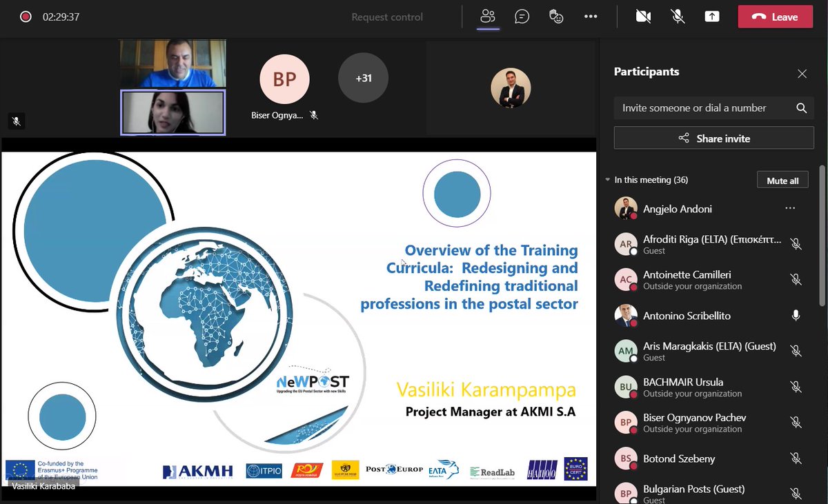
Task: Select participant Angjelo Andoni
Action: click(709, 208)
